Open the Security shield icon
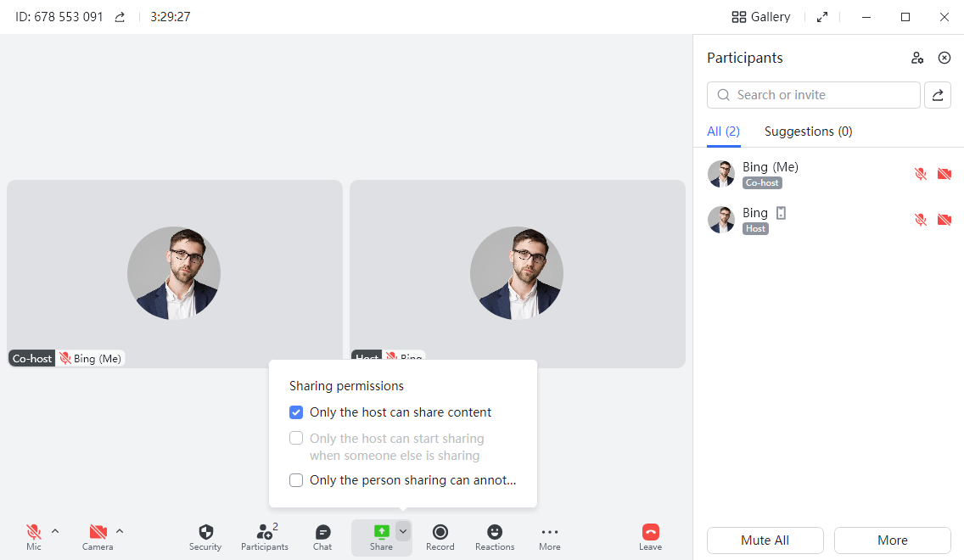 205,533
